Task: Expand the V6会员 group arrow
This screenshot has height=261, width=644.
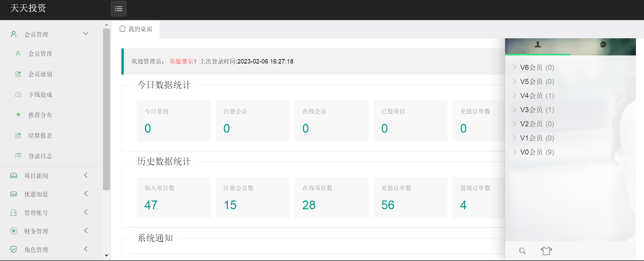Action: pos(515,67)
